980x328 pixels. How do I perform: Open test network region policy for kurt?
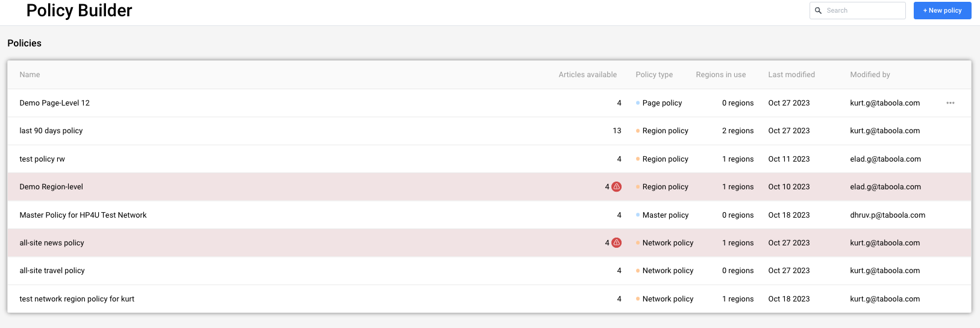(77, 299)
